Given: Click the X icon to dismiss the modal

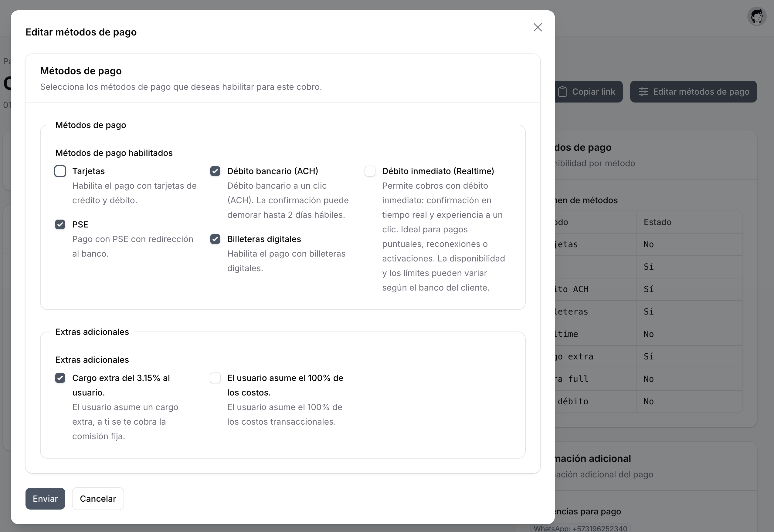Looking at the screenshot, I should [x=538, y=27].
